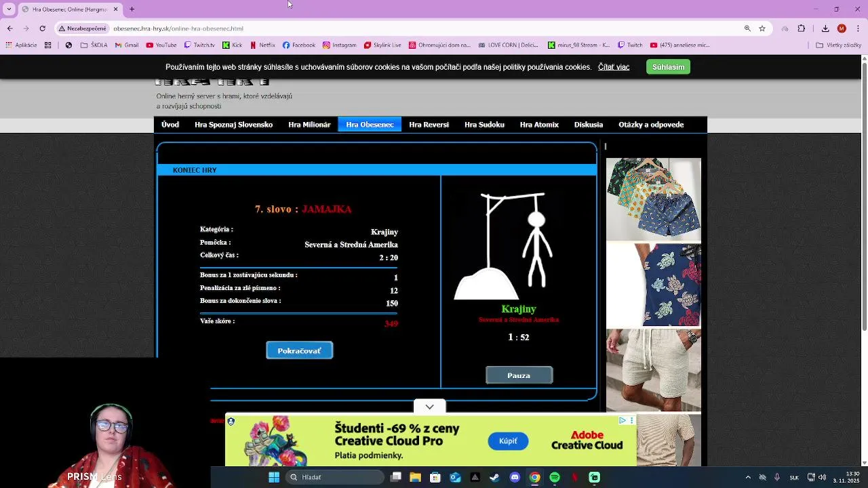Open the beige shorts ad thumbnail

(x=653, y=370)
